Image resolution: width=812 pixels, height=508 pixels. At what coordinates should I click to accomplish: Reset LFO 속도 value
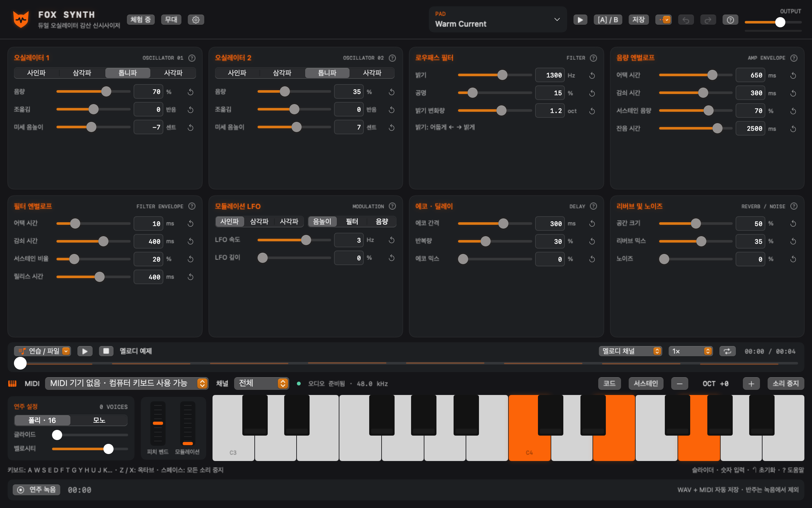(391, 240)
